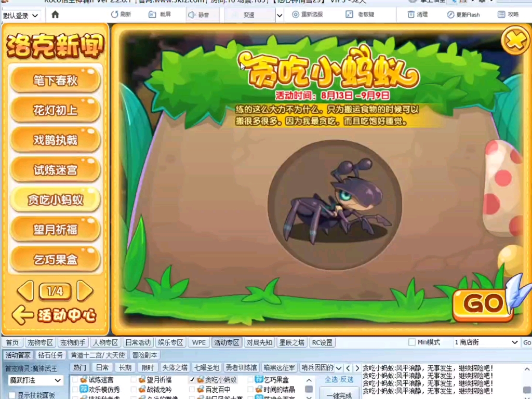This screenshot has height=399, width=532.
Task: Open 戏鹊执戟 news item
Action: [x=55, y=140]
